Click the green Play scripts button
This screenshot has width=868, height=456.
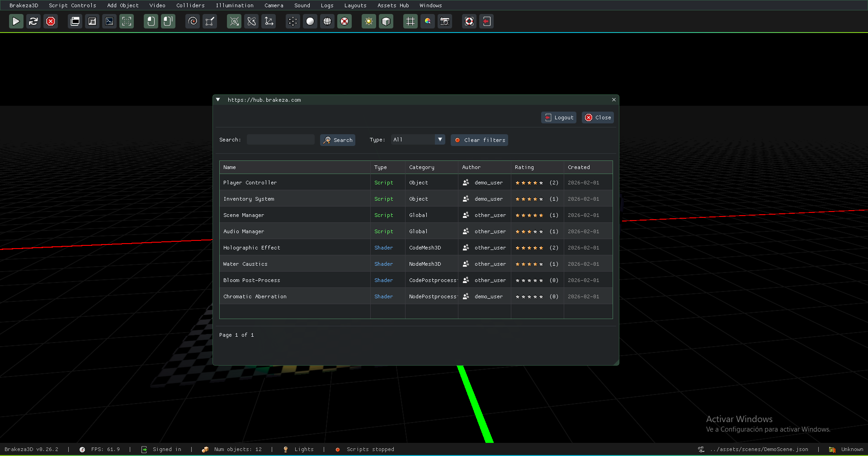click(x=16, y=21)
